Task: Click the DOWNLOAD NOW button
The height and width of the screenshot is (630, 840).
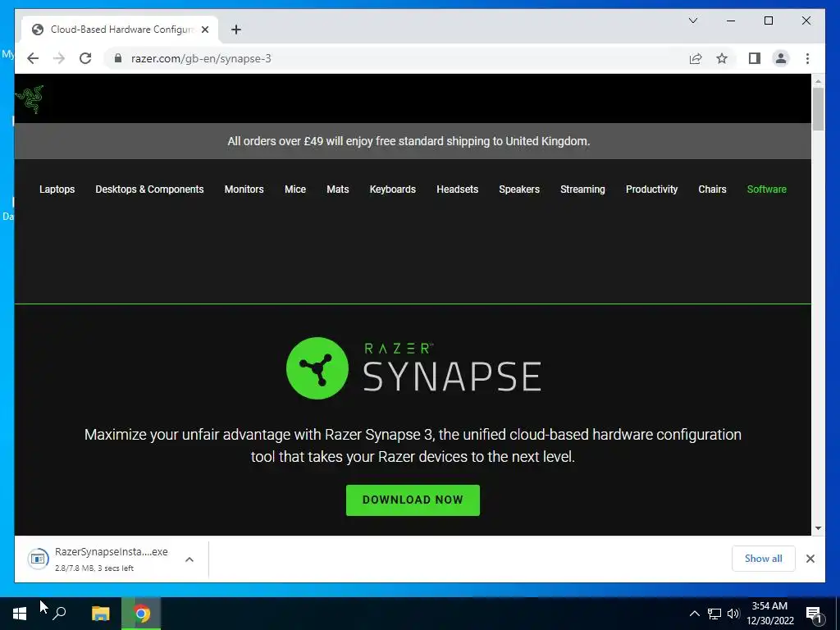Action: tap(413, 500)
